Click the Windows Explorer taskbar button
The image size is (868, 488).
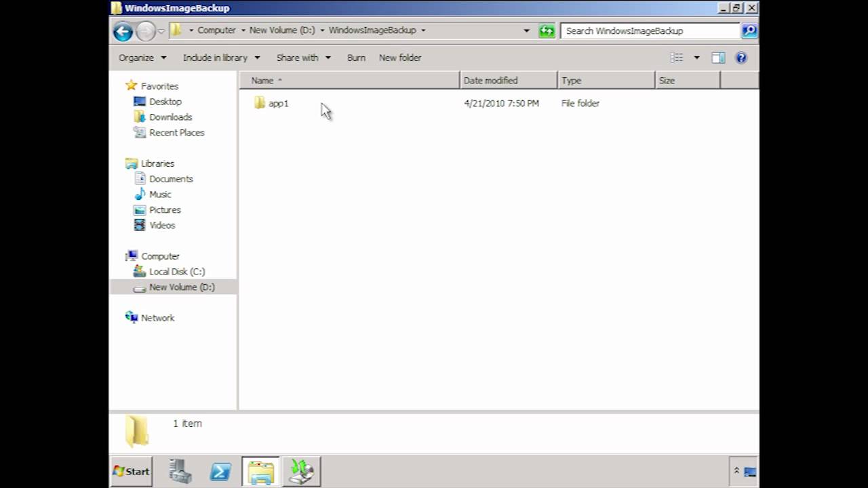point(260,471)
